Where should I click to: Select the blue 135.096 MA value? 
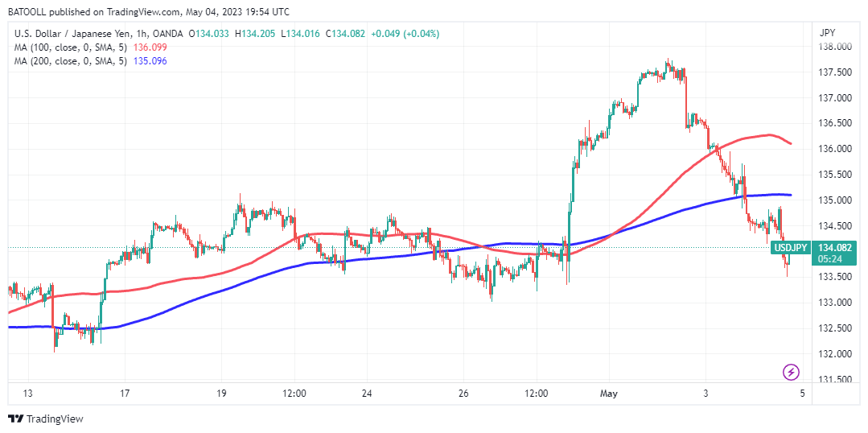(x=150, y=61)
